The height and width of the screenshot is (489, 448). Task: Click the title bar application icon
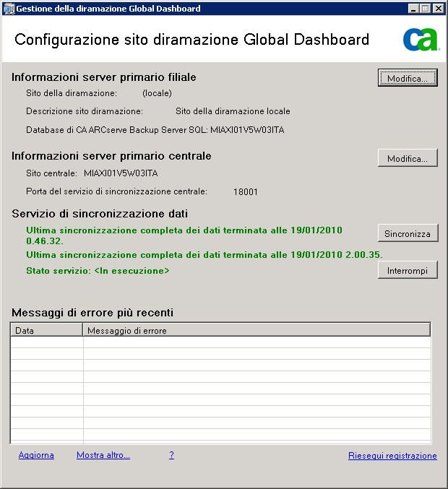click(9, 9)
